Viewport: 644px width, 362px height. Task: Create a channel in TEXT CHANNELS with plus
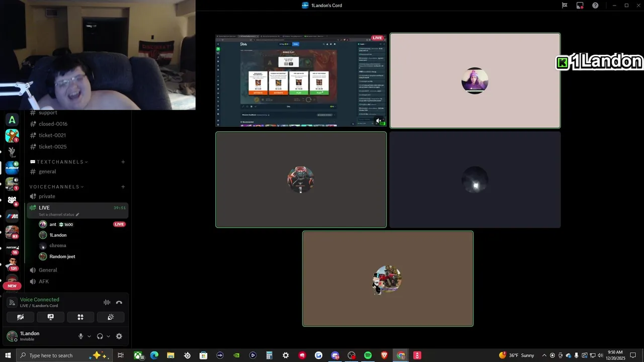pos(123,162)
